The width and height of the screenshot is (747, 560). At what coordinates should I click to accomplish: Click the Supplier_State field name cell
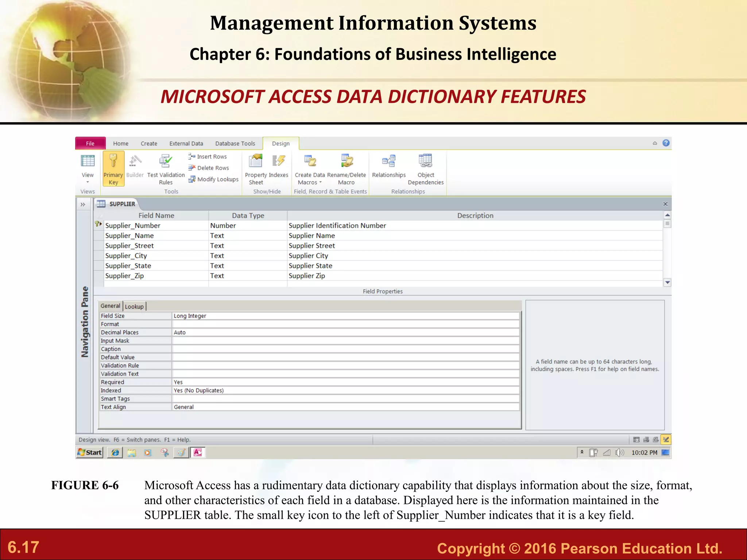[156, 266]
